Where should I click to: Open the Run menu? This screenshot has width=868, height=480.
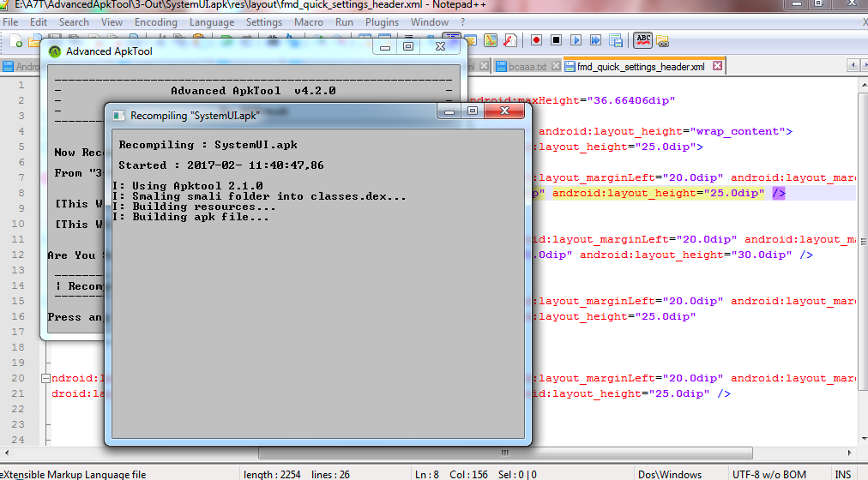[344, 22]
